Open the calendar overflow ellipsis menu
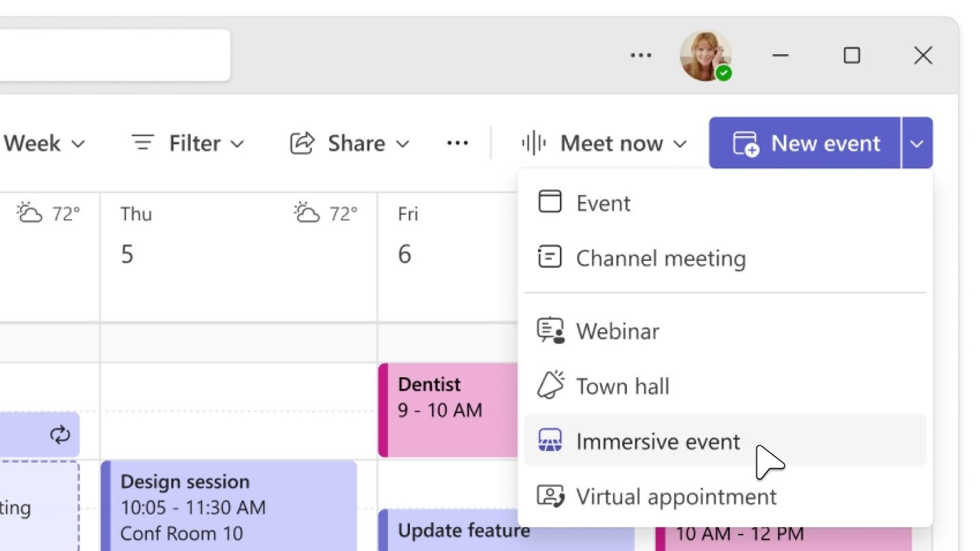Screen dimensions: 980x551 coord(456,143)
